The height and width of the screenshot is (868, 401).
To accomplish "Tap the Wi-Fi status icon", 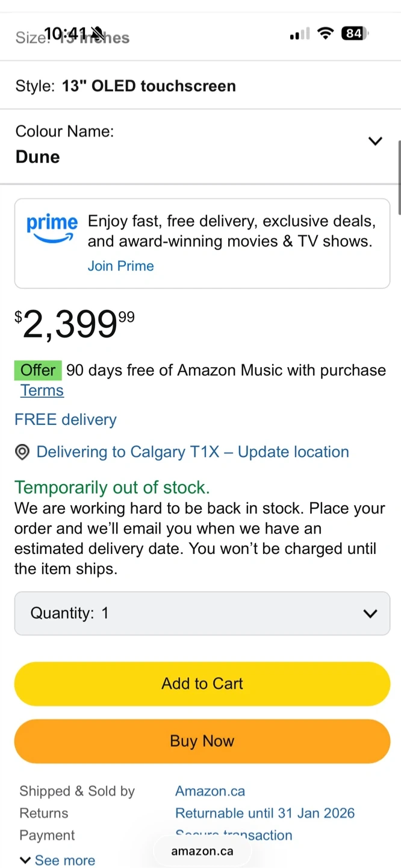I will click(x=325, y=34).
